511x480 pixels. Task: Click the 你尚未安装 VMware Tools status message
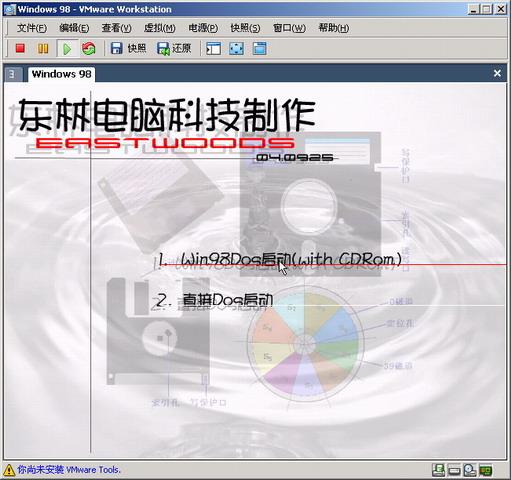click(x=69, y=470)
